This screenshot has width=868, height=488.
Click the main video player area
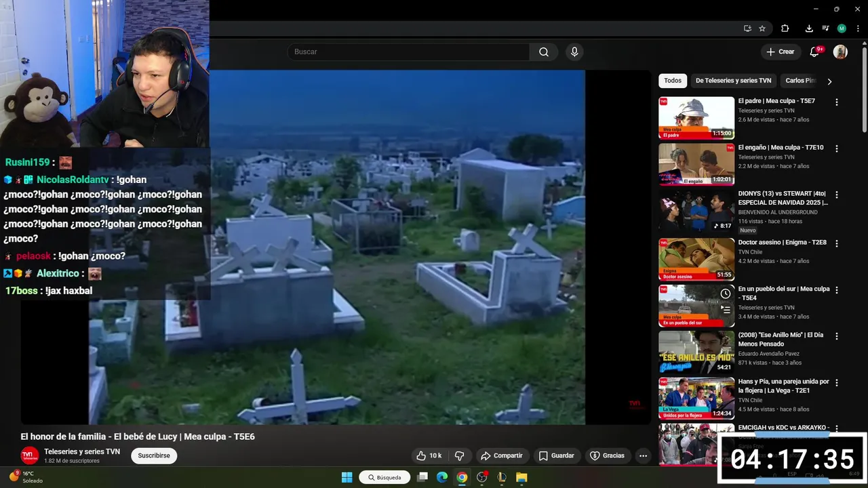pyautogui.click(x=336, y=247)
